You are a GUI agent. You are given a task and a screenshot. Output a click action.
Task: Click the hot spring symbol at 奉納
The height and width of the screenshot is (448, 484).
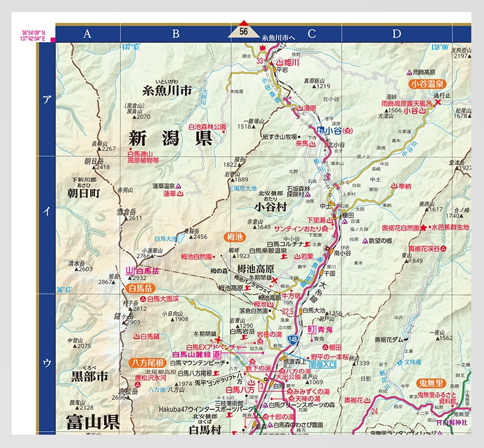pyautogui.click(x=394, y=186)
